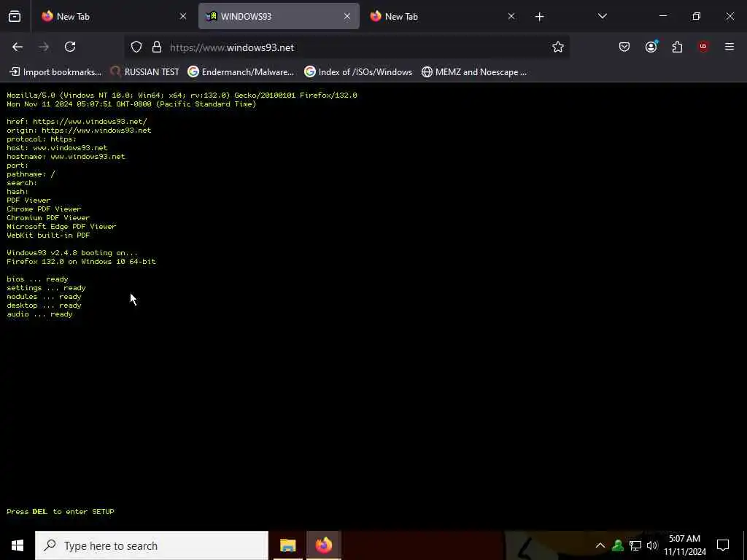Click the Mon Nov 11 2024 date line
747x560 pixels.
coord(131,104)
